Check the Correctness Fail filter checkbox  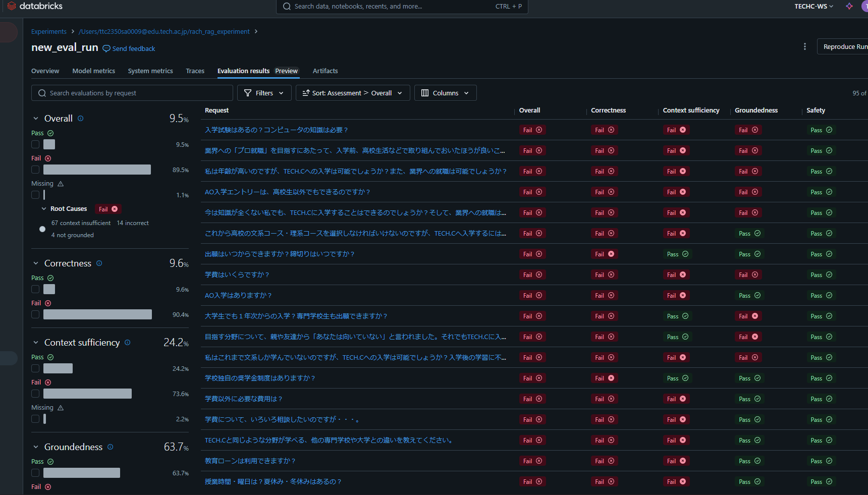coord(35,314)
